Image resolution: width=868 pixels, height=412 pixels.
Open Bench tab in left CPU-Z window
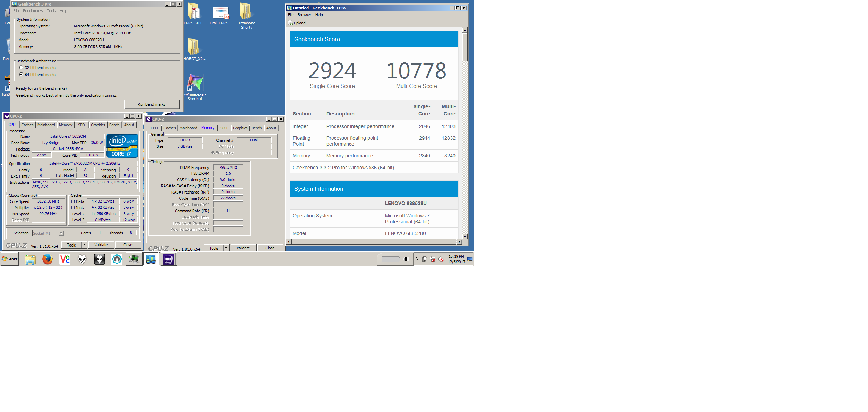[114, 125]
